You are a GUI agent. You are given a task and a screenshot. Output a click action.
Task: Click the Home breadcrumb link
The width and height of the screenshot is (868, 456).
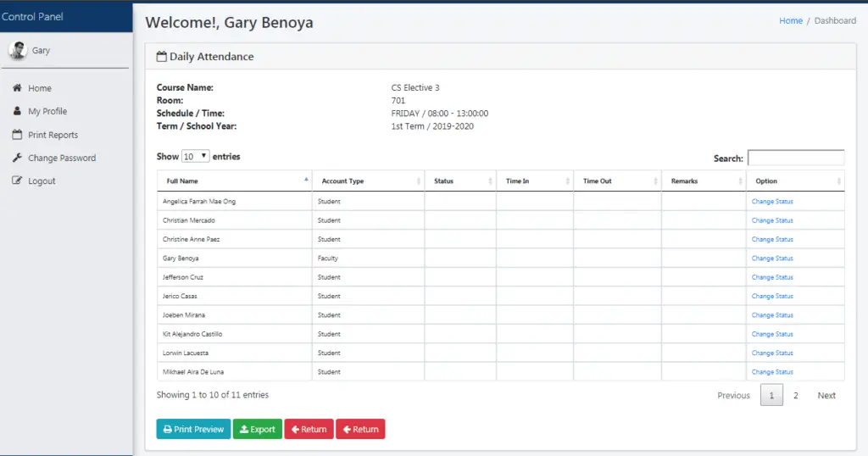point(790,20)
